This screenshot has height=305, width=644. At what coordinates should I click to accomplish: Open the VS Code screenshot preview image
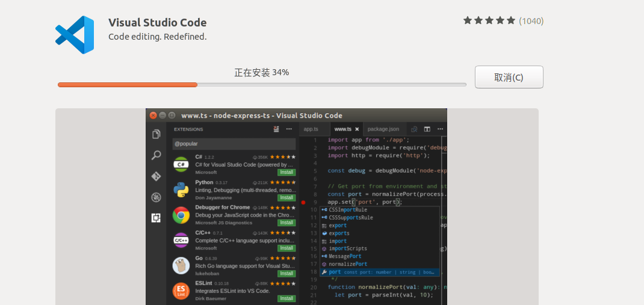(x=296, y=207)
